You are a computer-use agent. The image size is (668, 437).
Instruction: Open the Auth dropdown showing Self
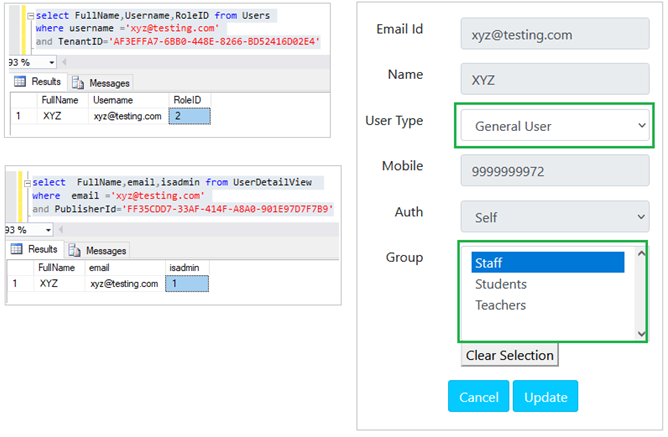coord(555,217)
